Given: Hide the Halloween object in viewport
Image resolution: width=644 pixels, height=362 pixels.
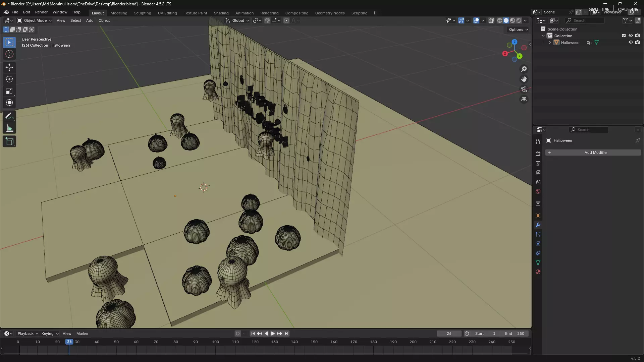Looking at the screenshot, I should 631,43.
